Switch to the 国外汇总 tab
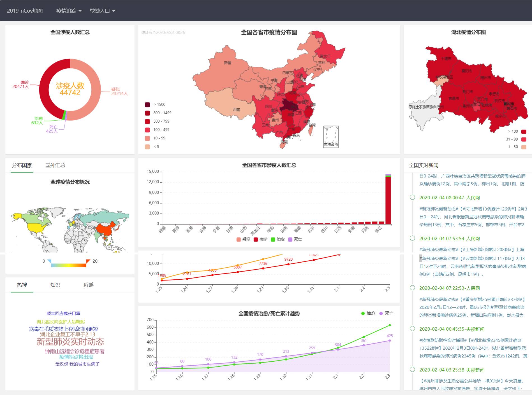532x395 pixels. pos(55,165)
